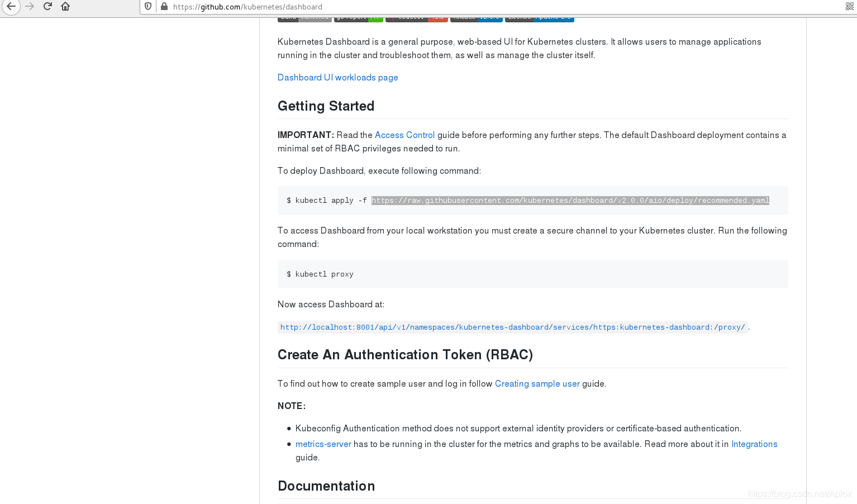
Task: Click 'To deploy Dashboard, execute following command' text
Action: tap(379, 171)
